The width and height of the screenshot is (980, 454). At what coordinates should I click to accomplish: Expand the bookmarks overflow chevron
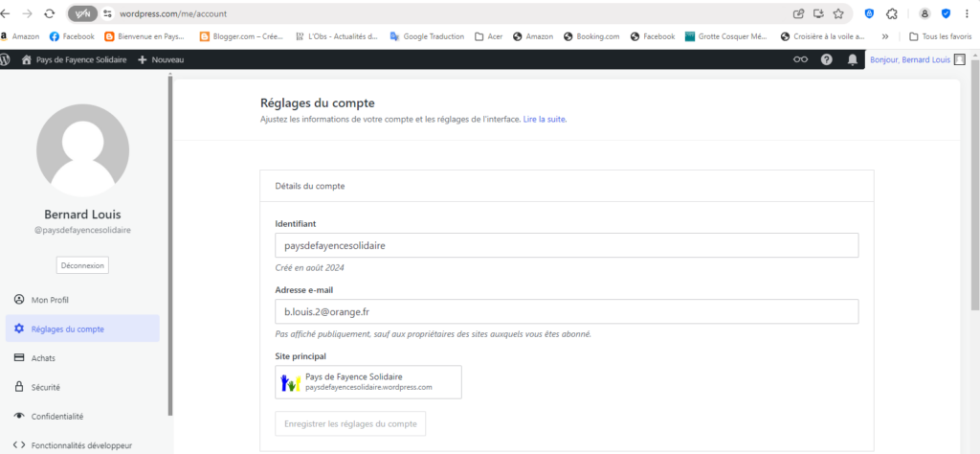pyautogui.click(x=884, y=36)
